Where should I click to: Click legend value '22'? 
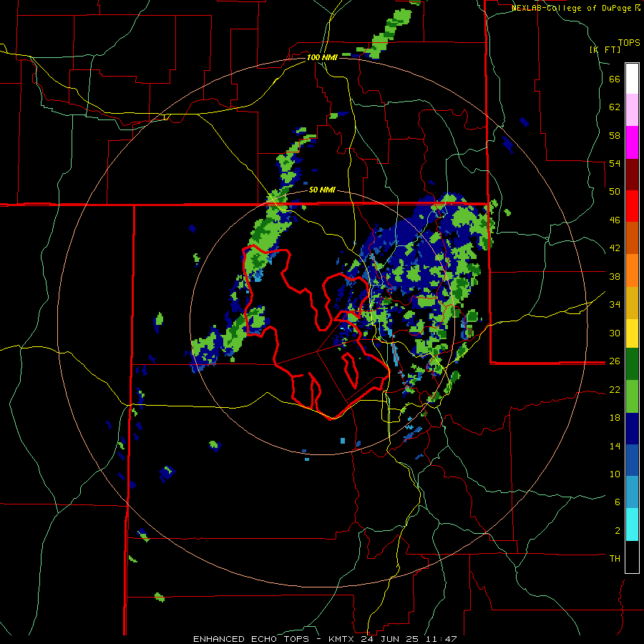point(615,389)
